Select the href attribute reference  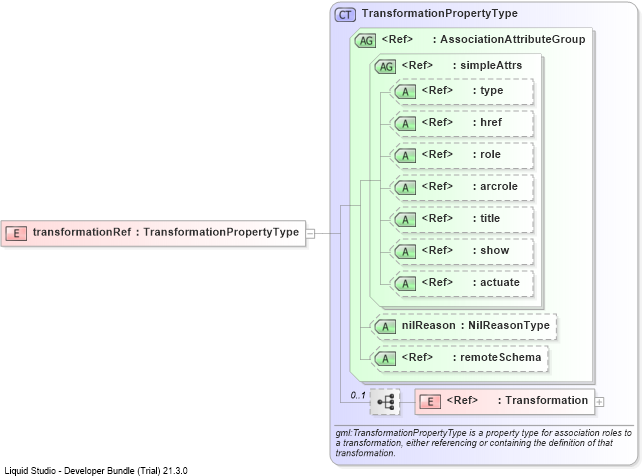[462, 122]
